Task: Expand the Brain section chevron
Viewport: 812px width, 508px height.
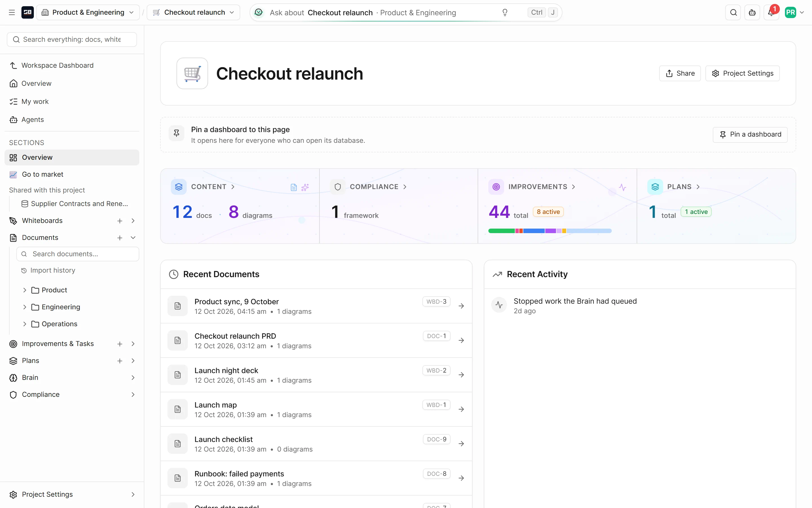Action: (133, 378)
